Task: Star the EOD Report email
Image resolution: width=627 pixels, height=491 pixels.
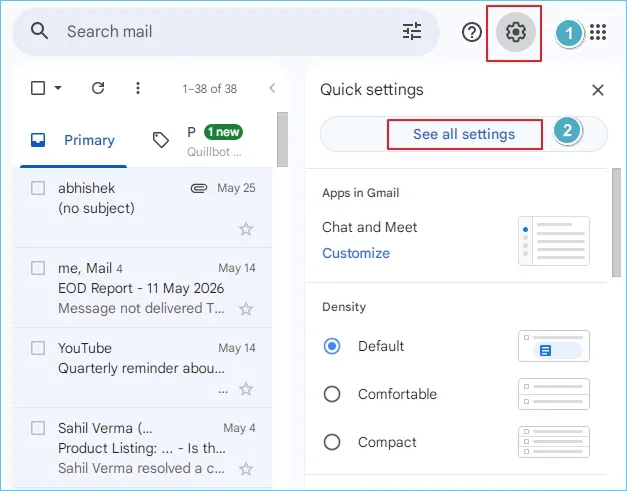Action: point(246,309)
